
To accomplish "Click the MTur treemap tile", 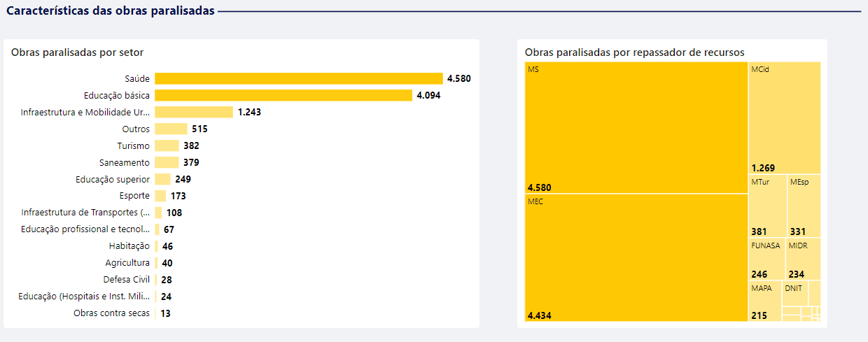I will click(767, 206).
